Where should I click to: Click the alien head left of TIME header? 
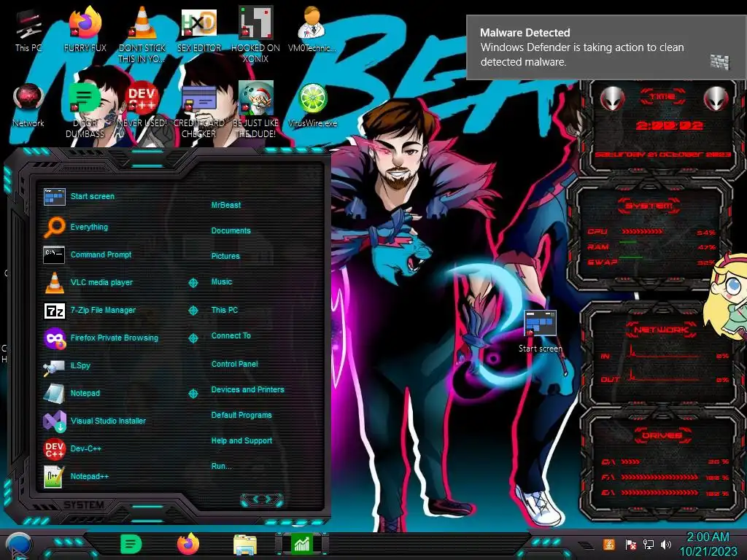point(612,98)
